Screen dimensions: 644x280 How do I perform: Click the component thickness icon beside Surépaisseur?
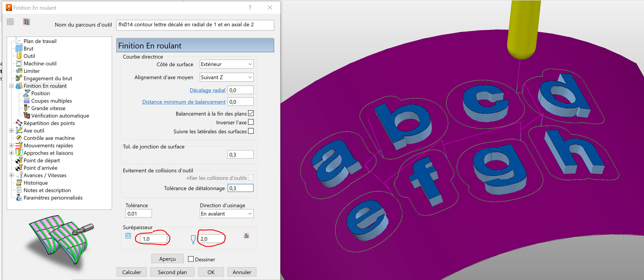point(246,235)
